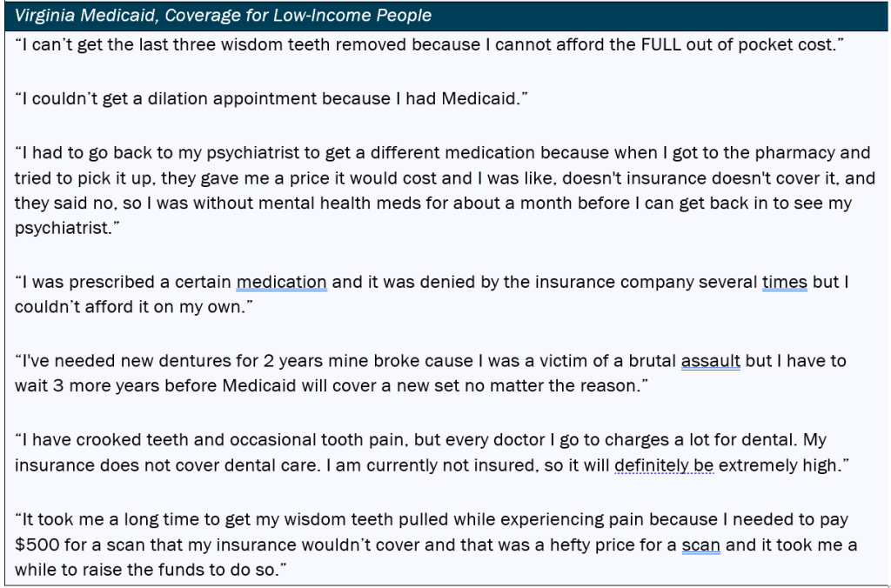Click the '$500' amount in the last quote
The width and height of the screenshot is (891, 588).
coord(37,545)
